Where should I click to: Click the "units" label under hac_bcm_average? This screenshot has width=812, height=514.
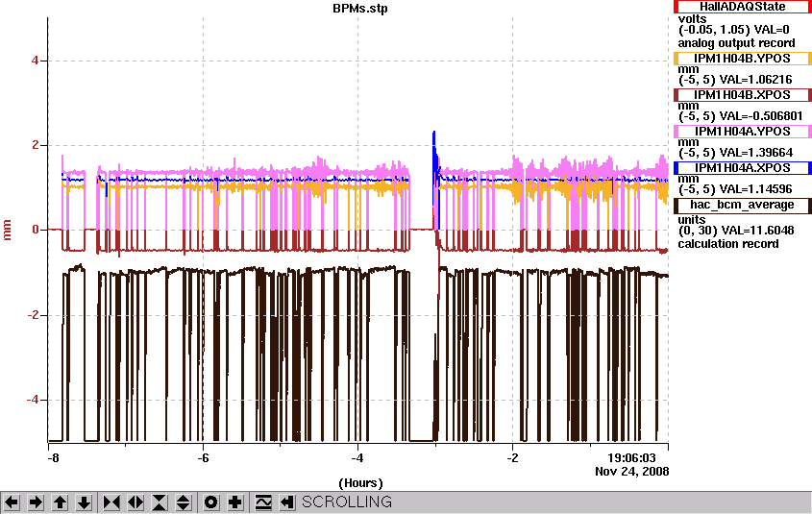pos(692,220)
